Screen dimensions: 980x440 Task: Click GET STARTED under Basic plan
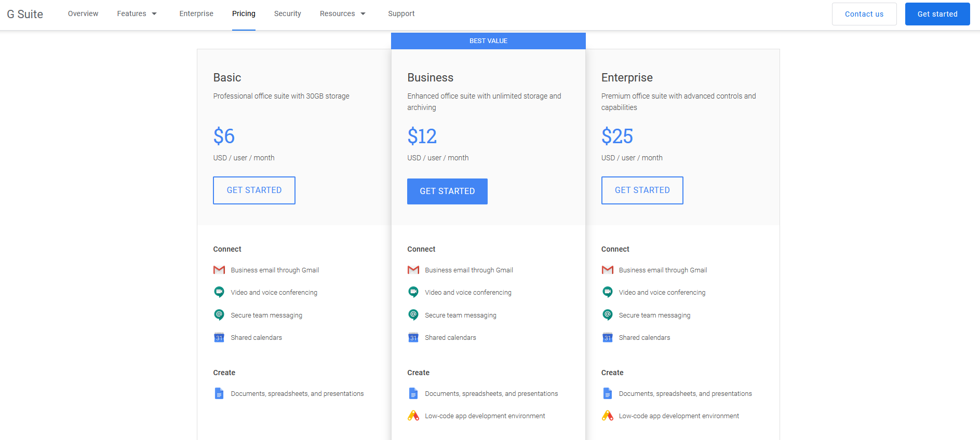tap(254, 190)
